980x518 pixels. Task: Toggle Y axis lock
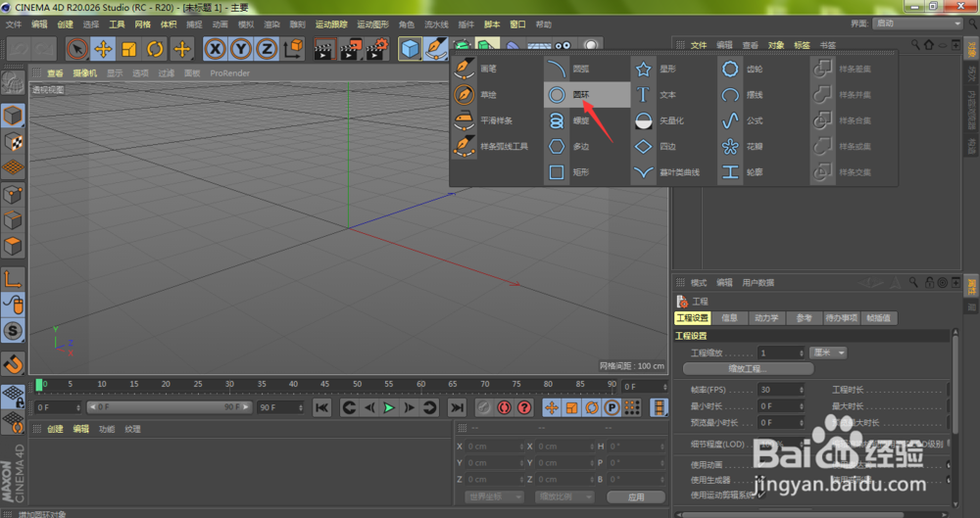(x=241, y=49)
